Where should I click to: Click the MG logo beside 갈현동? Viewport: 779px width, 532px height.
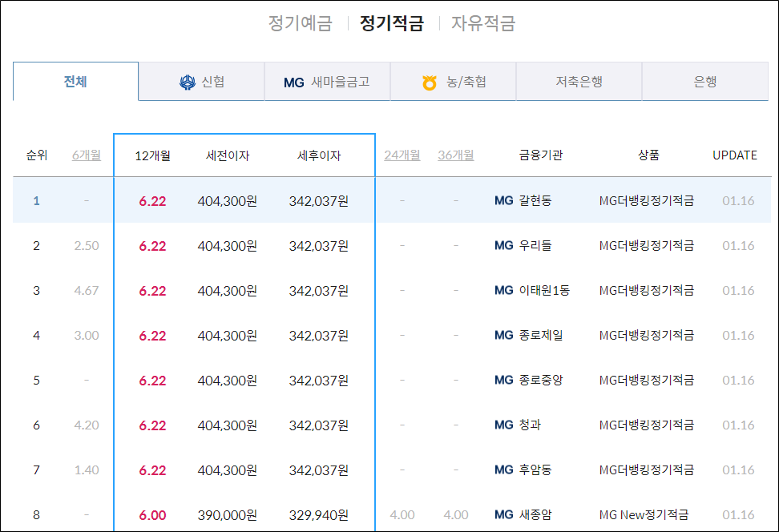pos(504,200)
